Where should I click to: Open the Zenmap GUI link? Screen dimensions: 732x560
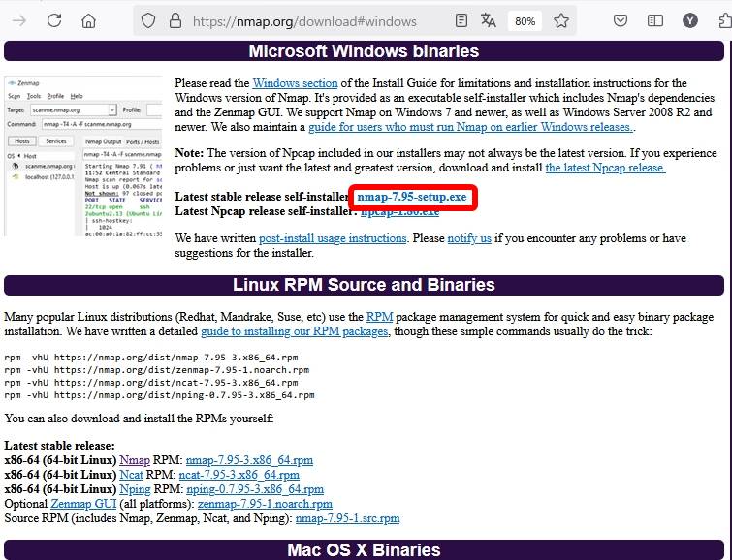[x=83, y=504]
